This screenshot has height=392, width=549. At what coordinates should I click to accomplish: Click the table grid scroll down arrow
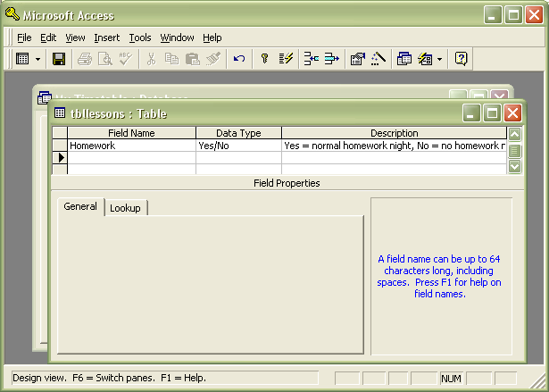(515, 166)
